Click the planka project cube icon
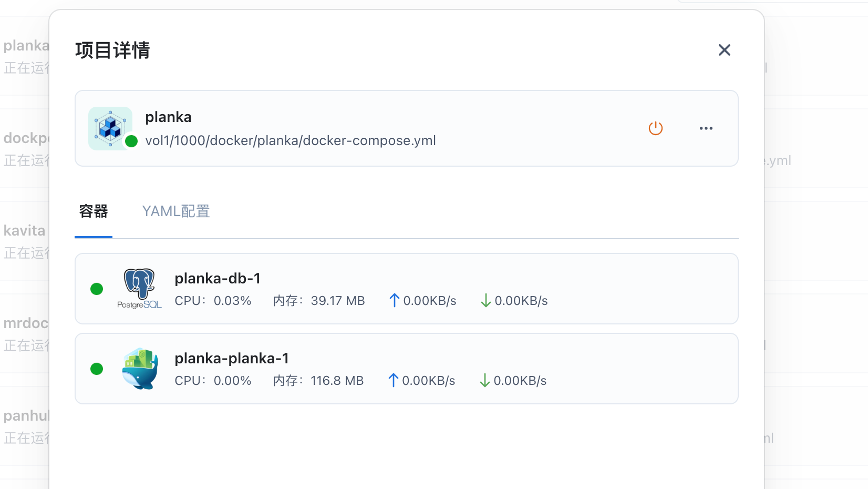This screenshot has width=868, height=489. (x=110, y=128)
